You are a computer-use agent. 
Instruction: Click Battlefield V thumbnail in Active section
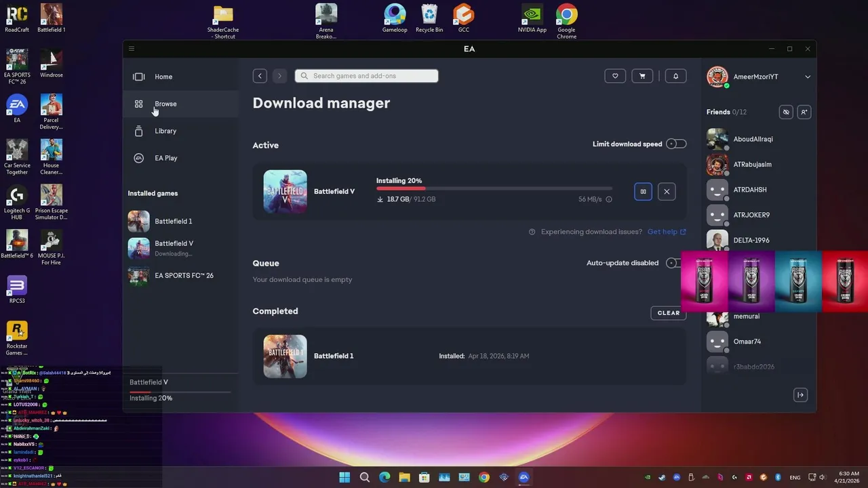285,192
